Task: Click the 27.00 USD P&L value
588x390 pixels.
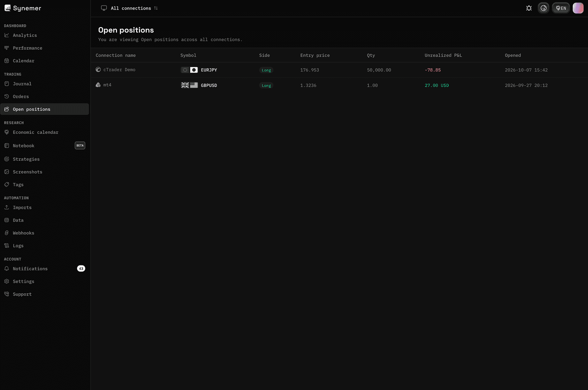Action: [437, 86]
